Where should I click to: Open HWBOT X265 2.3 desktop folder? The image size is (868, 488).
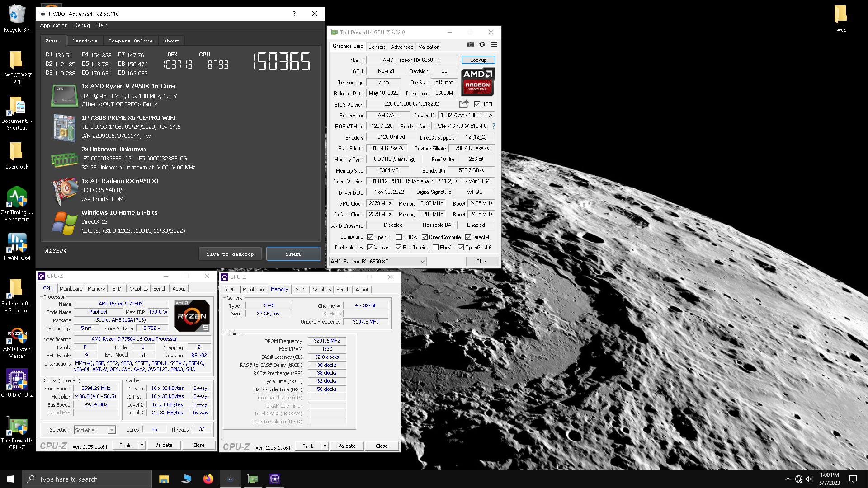point(17,67)
